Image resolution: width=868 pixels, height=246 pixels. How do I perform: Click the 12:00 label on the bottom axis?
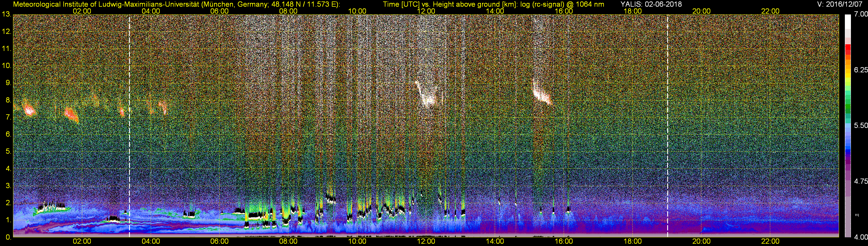(x=426, y=241)
